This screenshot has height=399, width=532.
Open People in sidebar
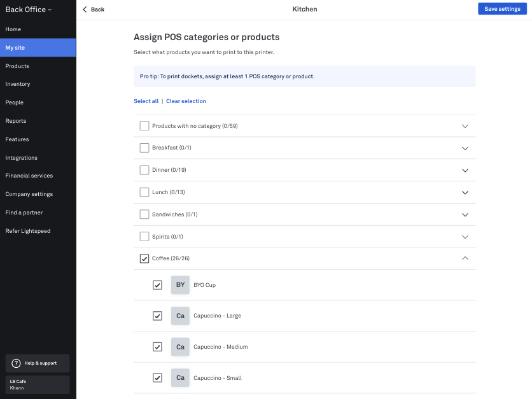38,102
